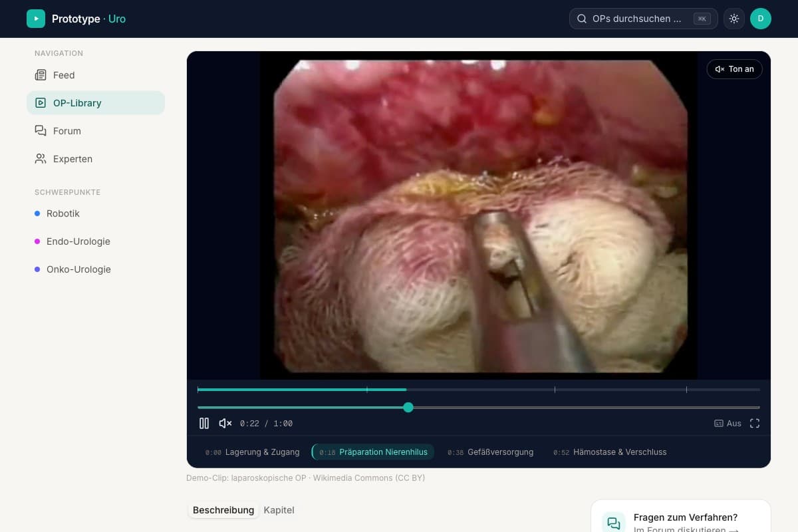798x532 pixels.
Task: Open the OP-Library section
Action: pos(96,103)
